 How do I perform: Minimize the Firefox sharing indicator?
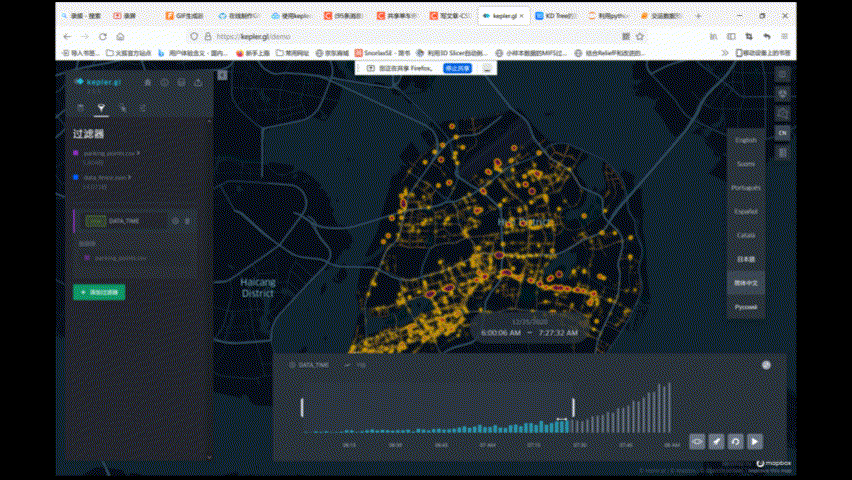(487, 68)
